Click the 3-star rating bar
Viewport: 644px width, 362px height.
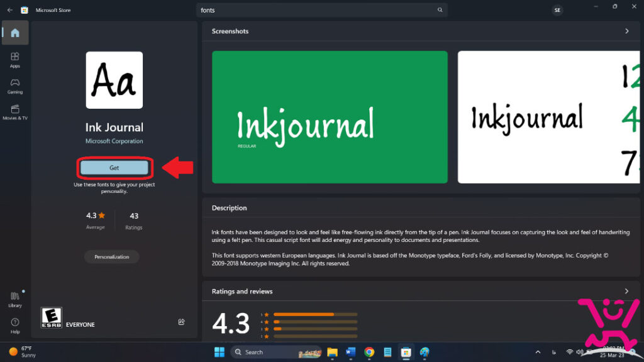point(316,329)
